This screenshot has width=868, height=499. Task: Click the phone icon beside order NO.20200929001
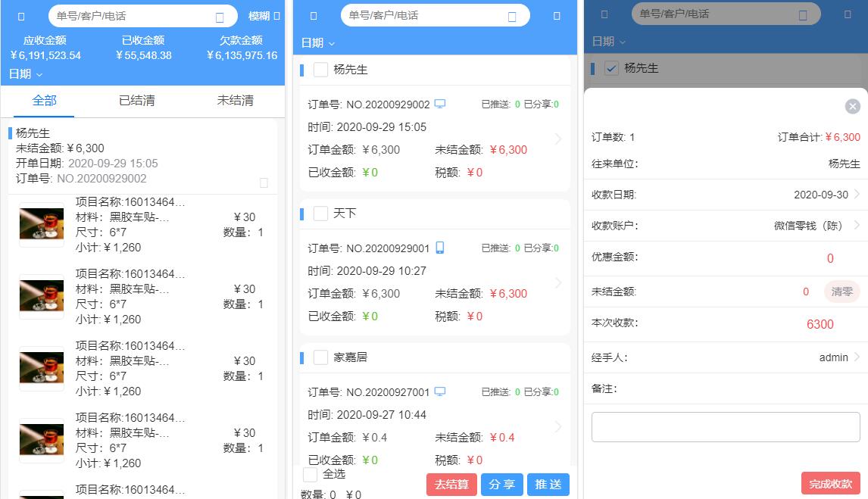[439, 248]
